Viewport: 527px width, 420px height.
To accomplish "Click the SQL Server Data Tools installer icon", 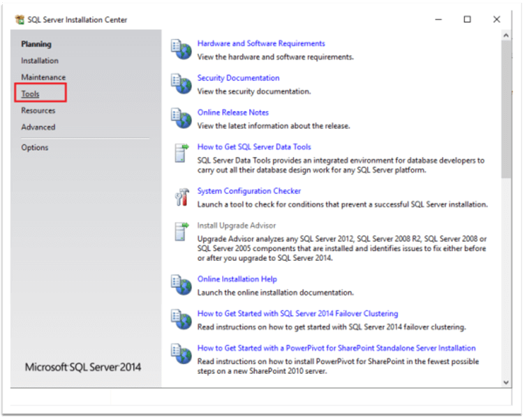I will [181, 153].
